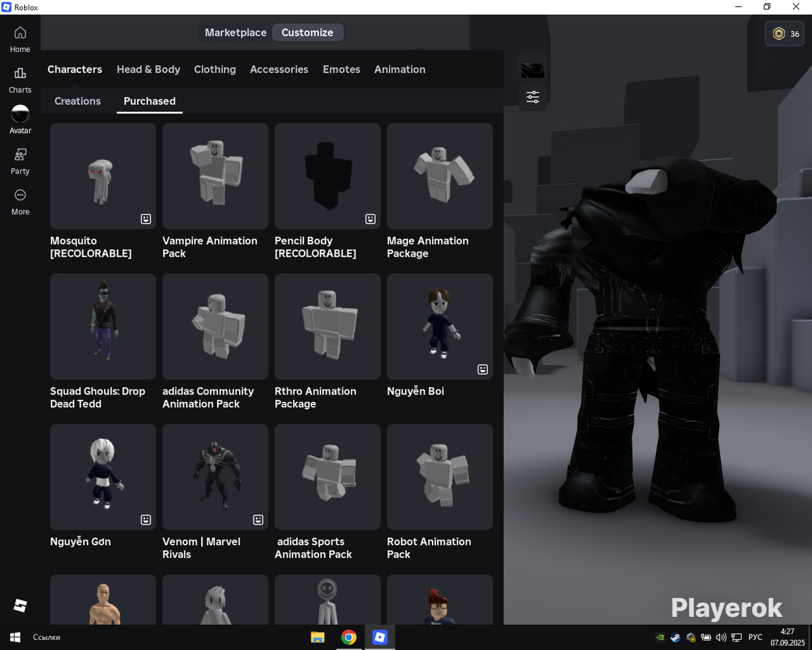Select the Purchased sub-tab
This screenshot has width=812, height=650.
pyautogui.click(x=149, y=101)
